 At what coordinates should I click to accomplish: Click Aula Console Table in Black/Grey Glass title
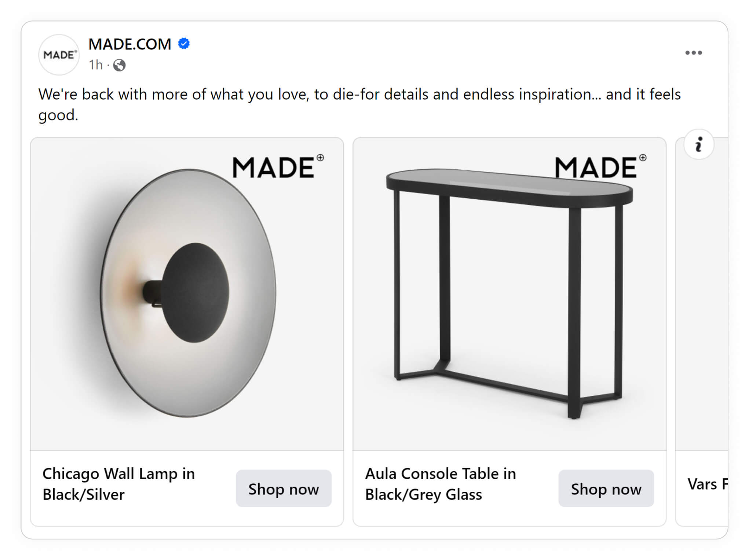click(x=441, y=484)
